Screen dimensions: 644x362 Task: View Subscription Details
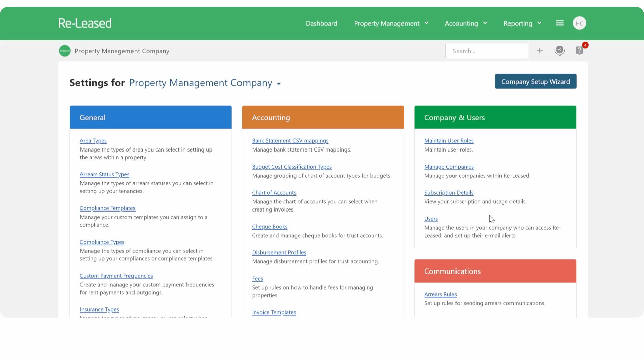pyautogui.click(x=449, y=193)
